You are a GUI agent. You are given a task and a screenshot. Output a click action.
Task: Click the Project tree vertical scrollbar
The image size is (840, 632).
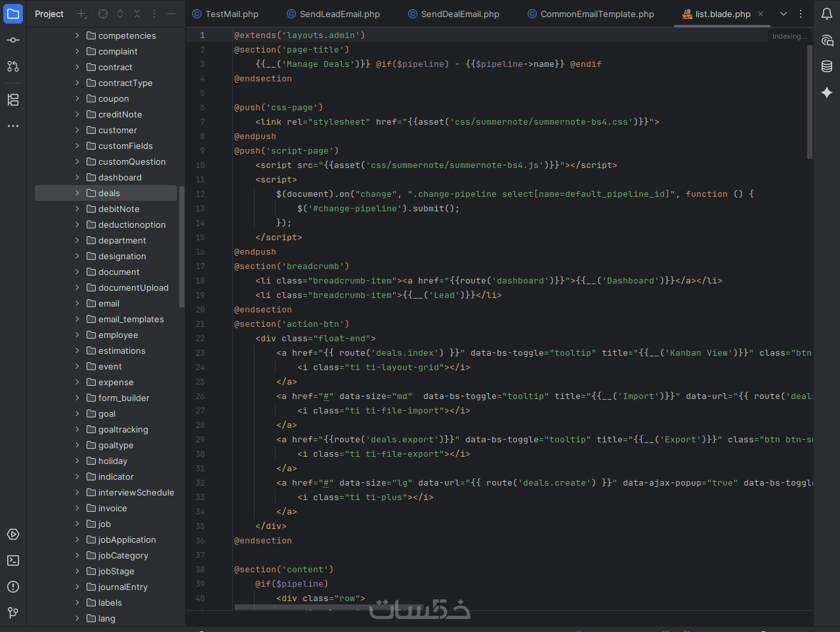(182, 246)
